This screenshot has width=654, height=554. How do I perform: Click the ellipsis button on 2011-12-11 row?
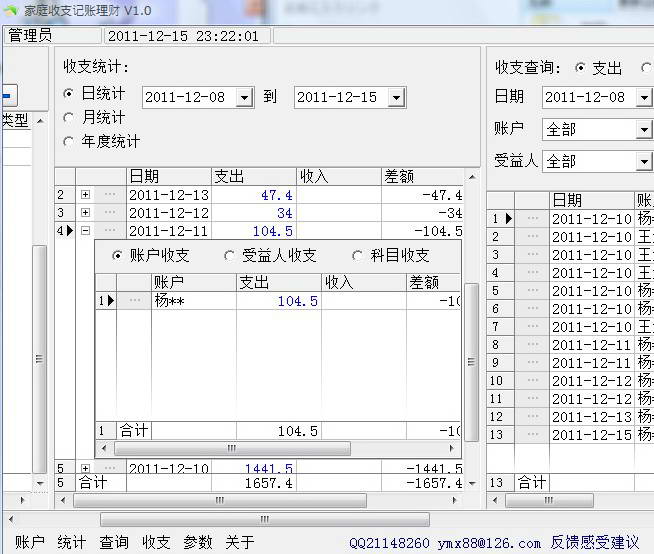110,230
